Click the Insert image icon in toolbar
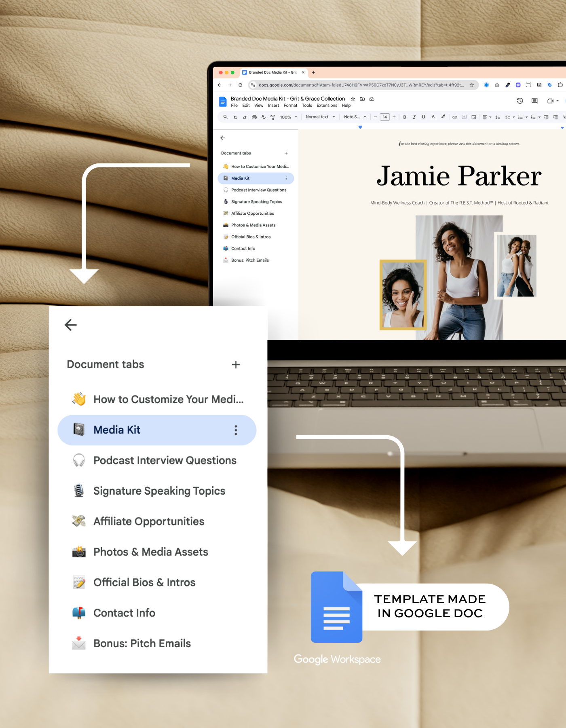 pos(473,117)
